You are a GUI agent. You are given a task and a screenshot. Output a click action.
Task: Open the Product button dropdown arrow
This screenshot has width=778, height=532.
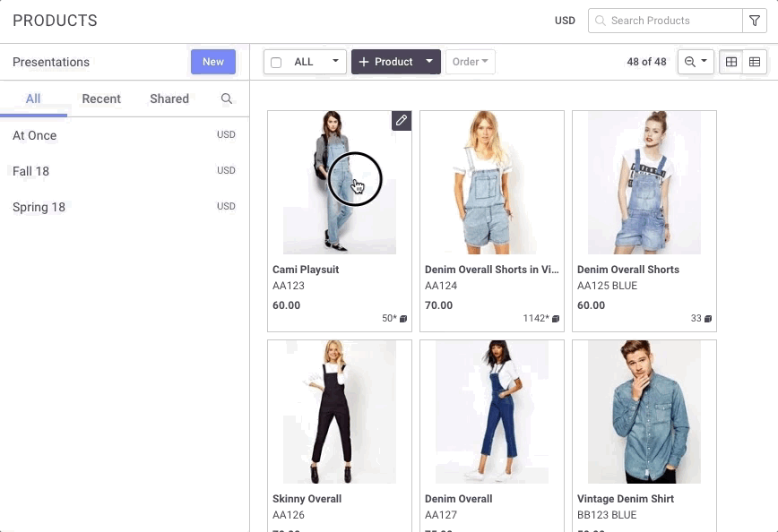pyautogui.click(x=429, y=62)
